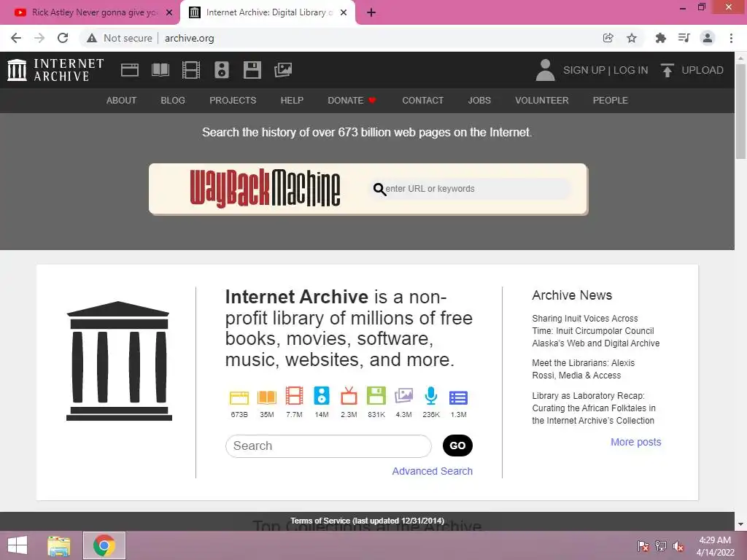Reload the page
747x560 pixels.
point(63,38)
